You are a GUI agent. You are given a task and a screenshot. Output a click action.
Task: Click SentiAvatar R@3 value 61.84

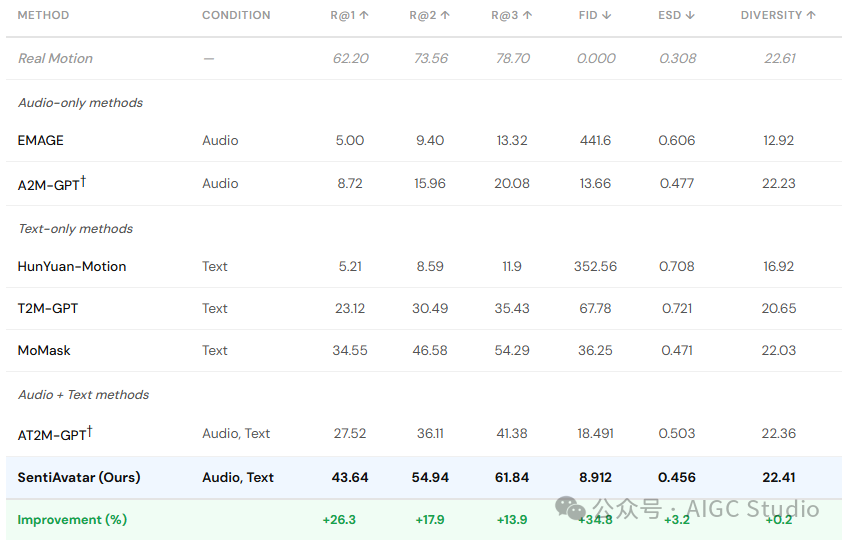[512, 478]
